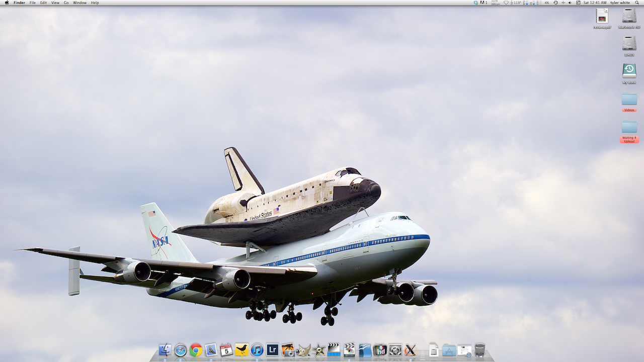644x362 pixels.
Task: Open the clapperboard video app in Dock
Action: [334, 350]
